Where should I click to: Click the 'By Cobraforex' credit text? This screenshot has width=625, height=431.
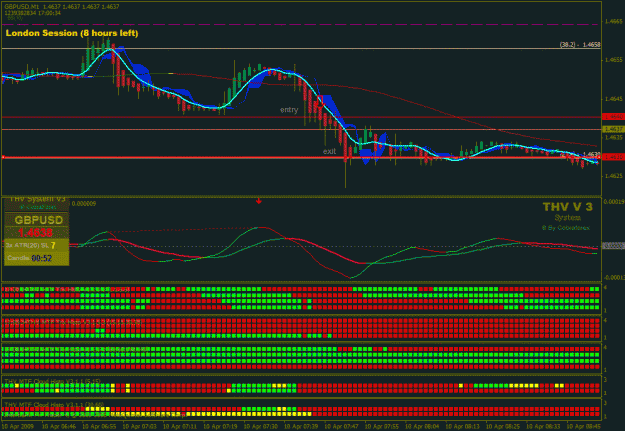click(568, 228)
